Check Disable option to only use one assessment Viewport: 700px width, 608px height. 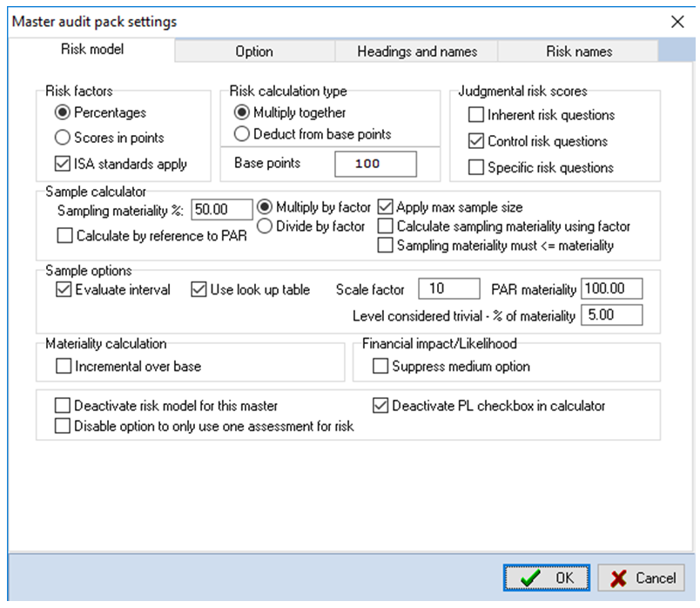pyautogui.click(x=63, y=426)
